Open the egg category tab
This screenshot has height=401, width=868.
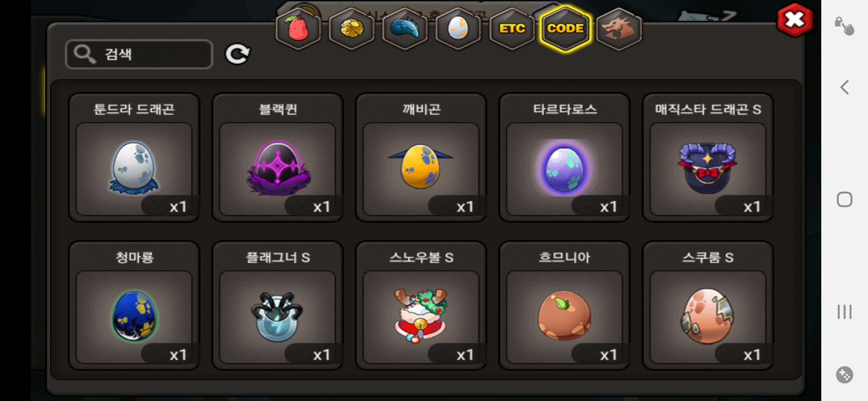(458, 29)
